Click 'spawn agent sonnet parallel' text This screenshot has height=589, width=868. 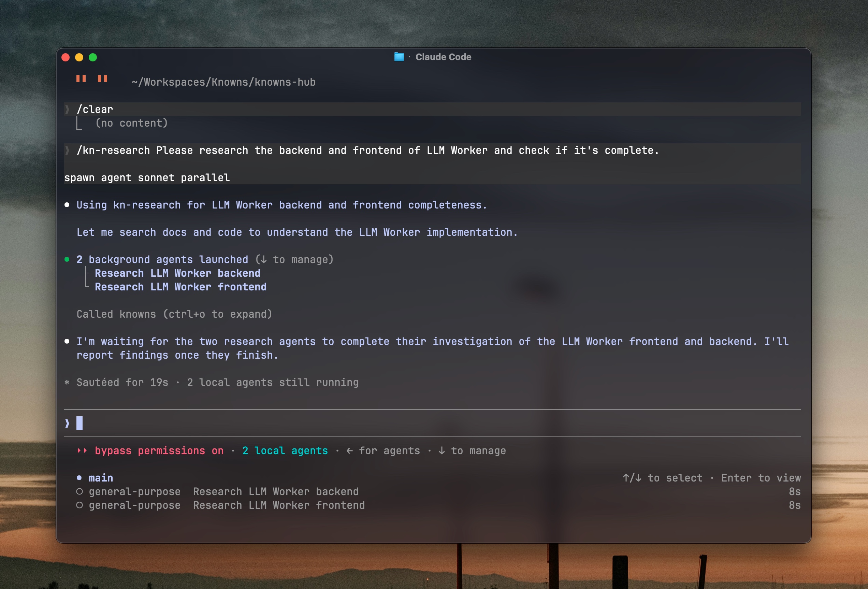147,177
